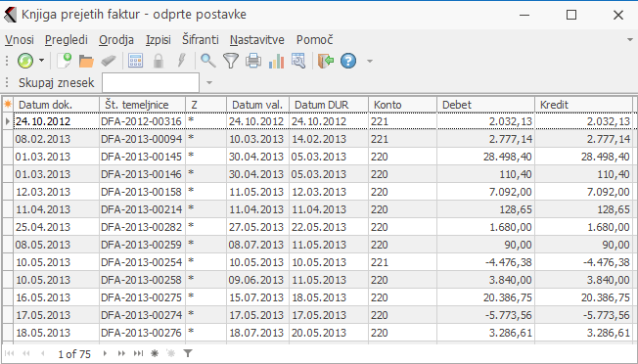This screenshot has height=364, width=638.
Task: Open dropdown next to Skupaj znesek field
Action: [x=209, y=83]
